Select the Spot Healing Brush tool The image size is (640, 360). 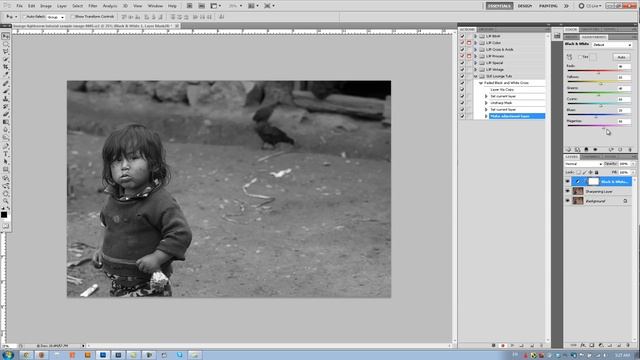coord(5,83)
